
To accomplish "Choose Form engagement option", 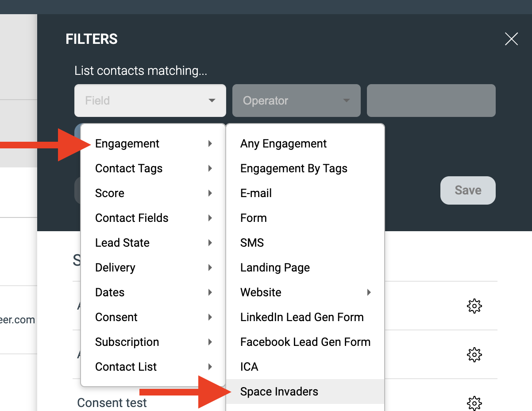I will coord(305,218).
